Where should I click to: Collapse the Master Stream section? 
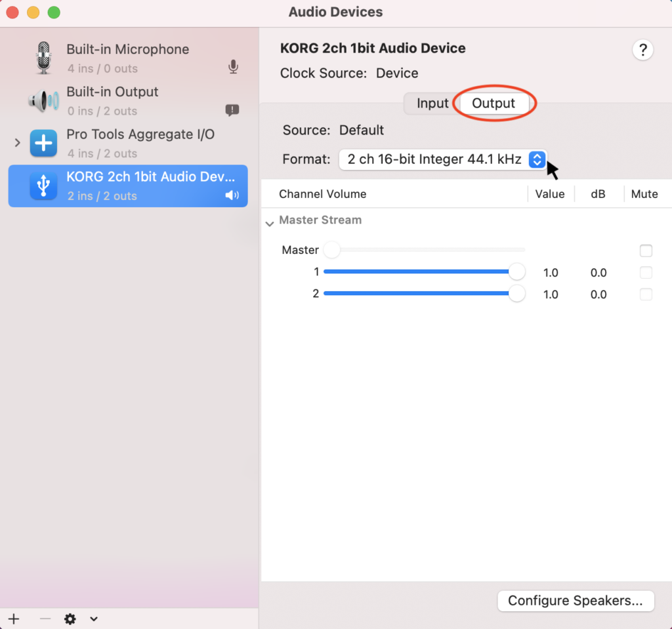pyautogui.click(x=270, y=223)
